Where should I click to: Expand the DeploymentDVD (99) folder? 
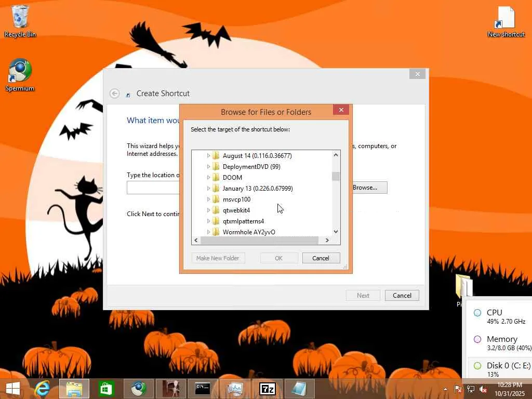point(208,166)
